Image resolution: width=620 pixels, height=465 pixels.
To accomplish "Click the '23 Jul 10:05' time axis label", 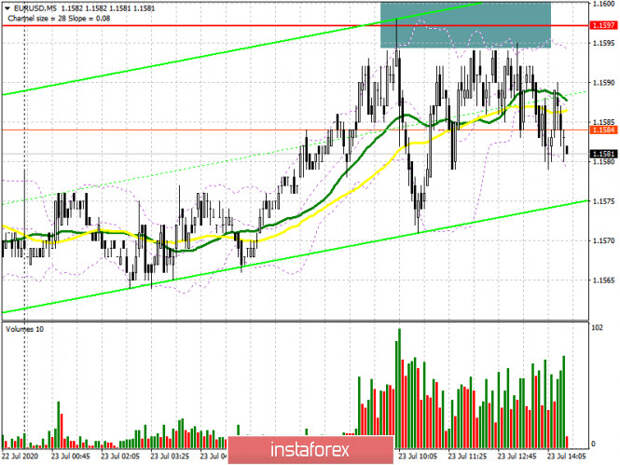I will (x=418, y=456).
